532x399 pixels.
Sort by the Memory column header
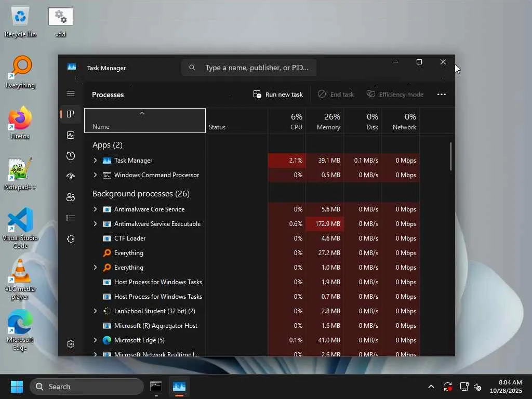(x=325, y=121)
